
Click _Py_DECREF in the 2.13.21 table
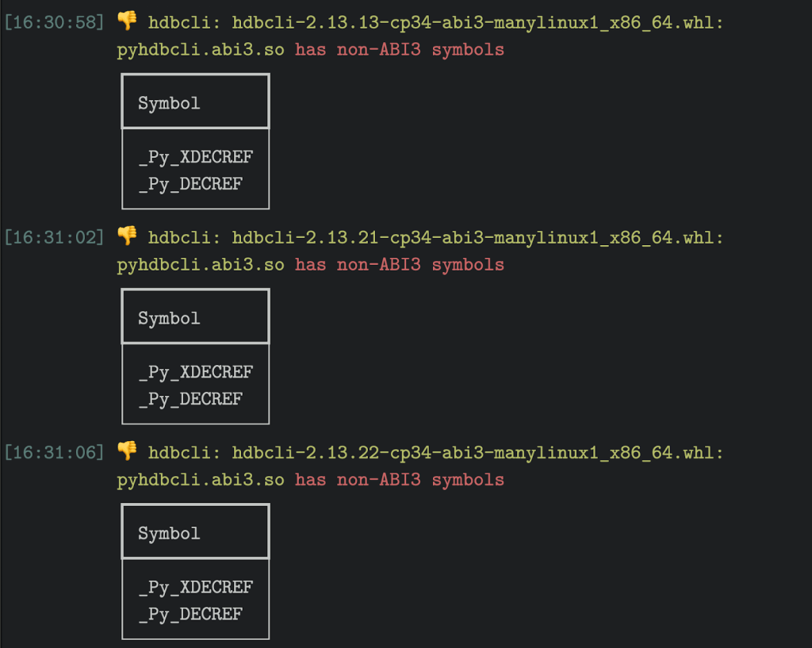[190, 399]
